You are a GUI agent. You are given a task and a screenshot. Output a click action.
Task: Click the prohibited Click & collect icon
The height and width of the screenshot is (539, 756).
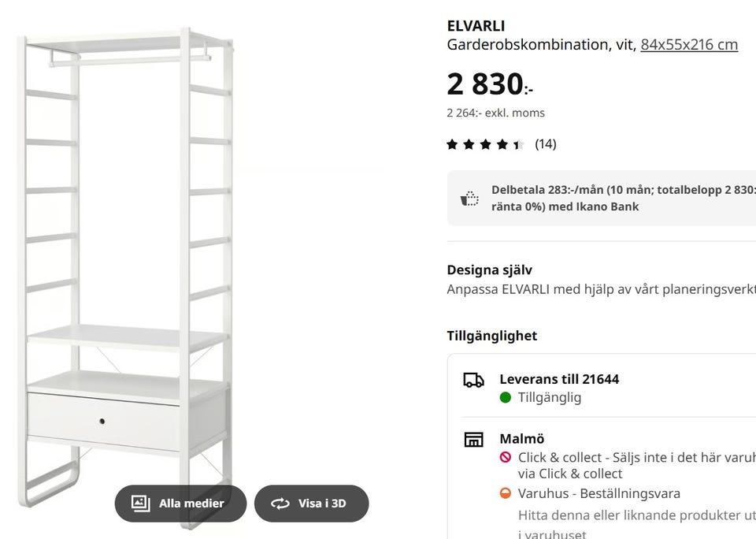point(505,457)
